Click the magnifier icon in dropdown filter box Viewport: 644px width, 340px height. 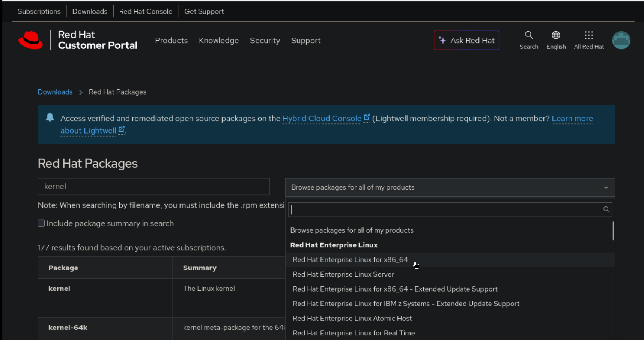tap(606, 209)
